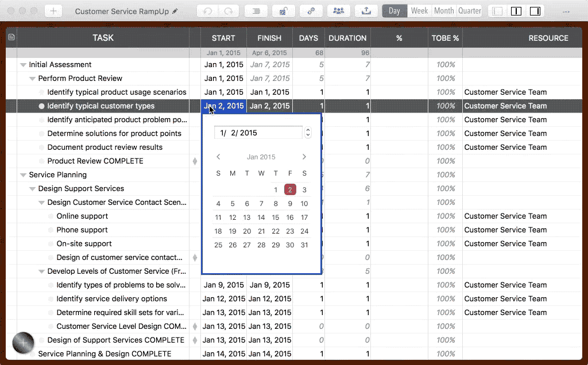Click the undo arrow in toolbar

click(208, 11)
